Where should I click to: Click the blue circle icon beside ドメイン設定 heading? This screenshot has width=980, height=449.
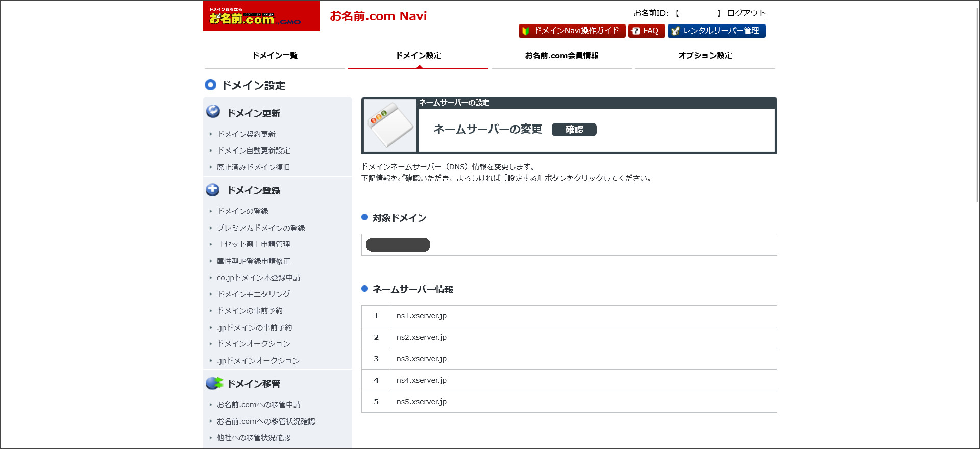click(x=210, y=85)
